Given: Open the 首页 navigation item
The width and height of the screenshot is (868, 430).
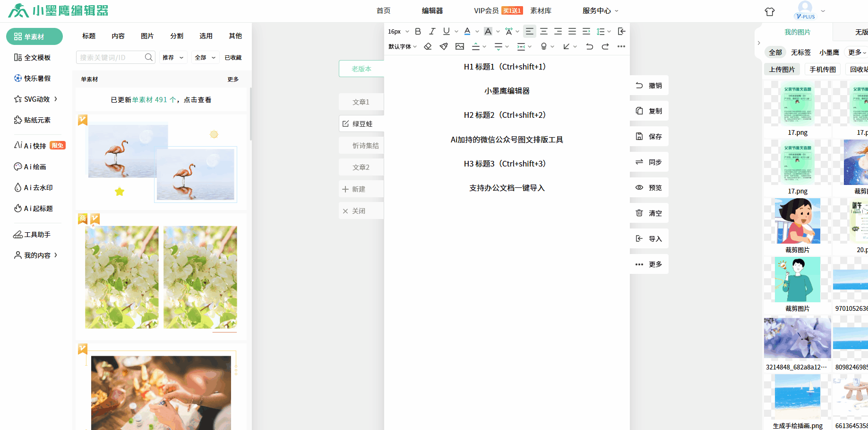Looking at the screenshot, I should point(384,10).
